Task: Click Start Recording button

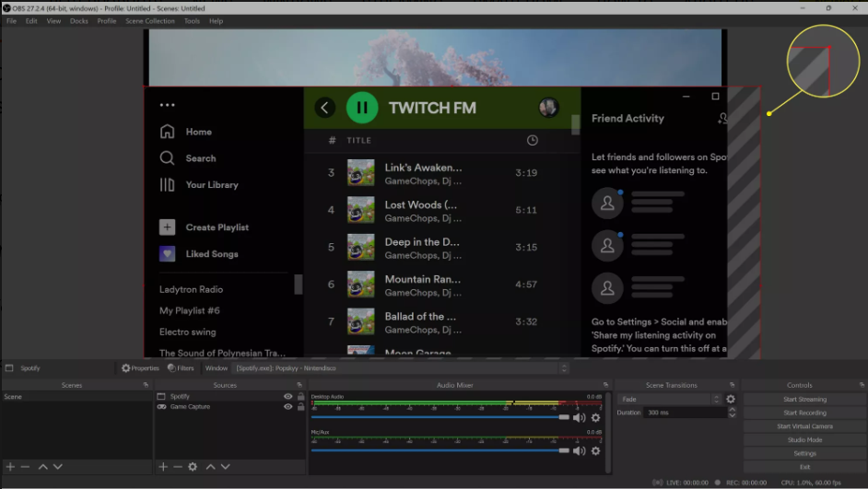Action: [x=805, y=413]
